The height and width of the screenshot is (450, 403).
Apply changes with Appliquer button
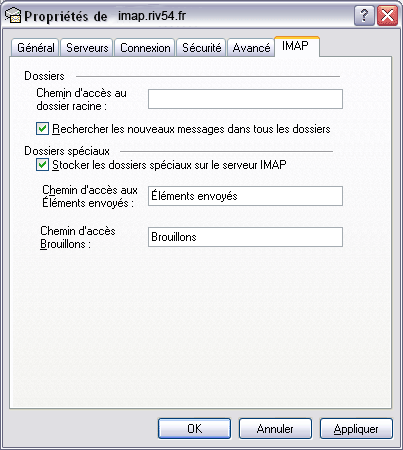(356, 429)
